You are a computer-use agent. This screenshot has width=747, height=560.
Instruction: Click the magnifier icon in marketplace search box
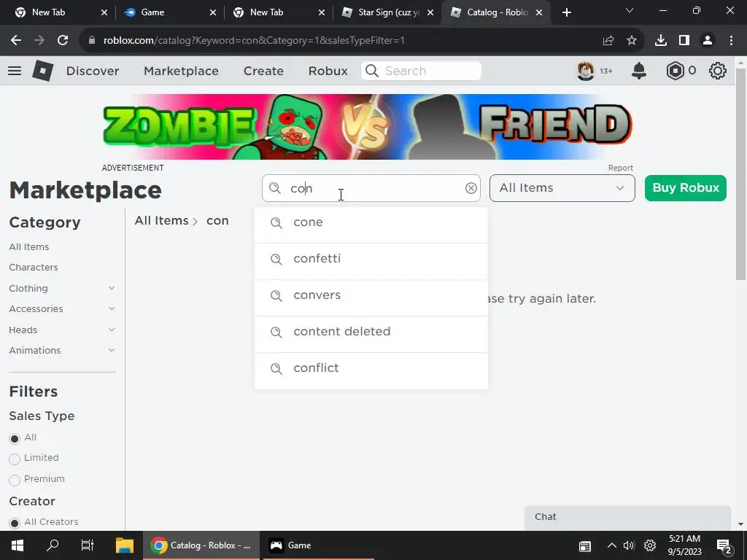[x=275, y=188]
